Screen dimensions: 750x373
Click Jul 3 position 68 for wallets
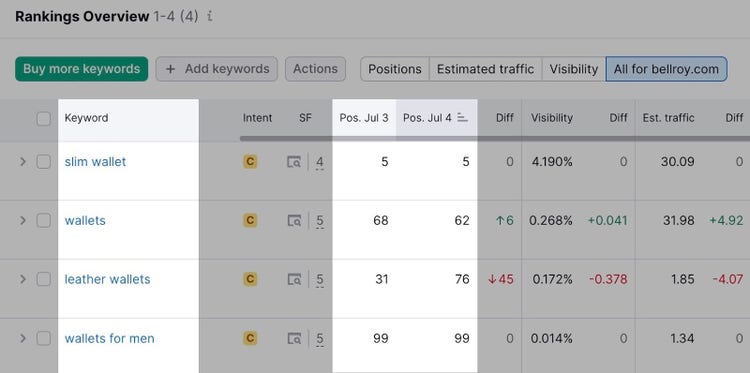[x=381, y=220]
